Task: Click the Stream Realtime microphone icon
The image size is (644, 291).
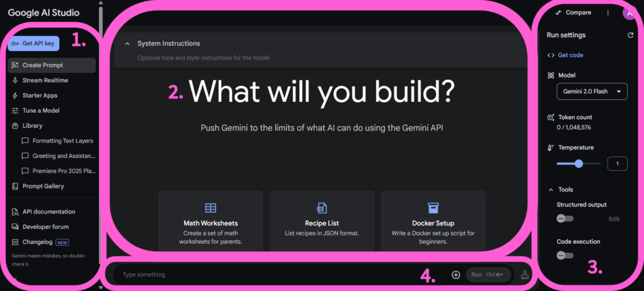Action: click(x=15, y=80)
